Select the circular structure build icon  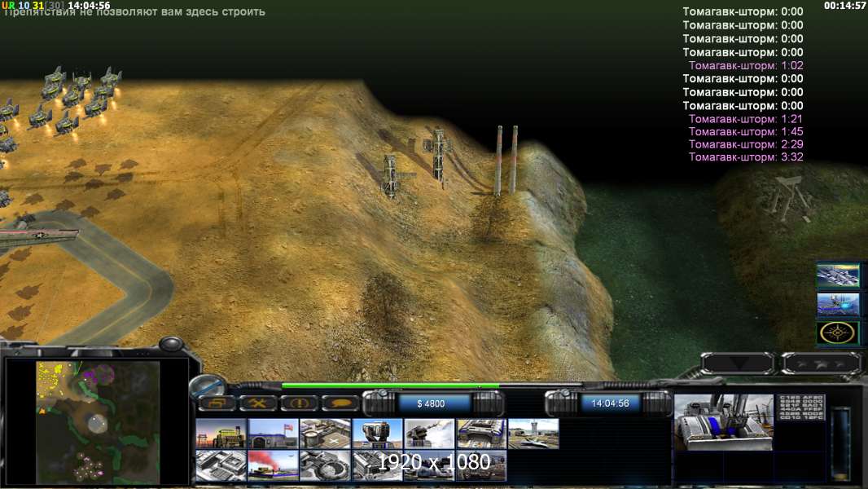pos(326,465)
